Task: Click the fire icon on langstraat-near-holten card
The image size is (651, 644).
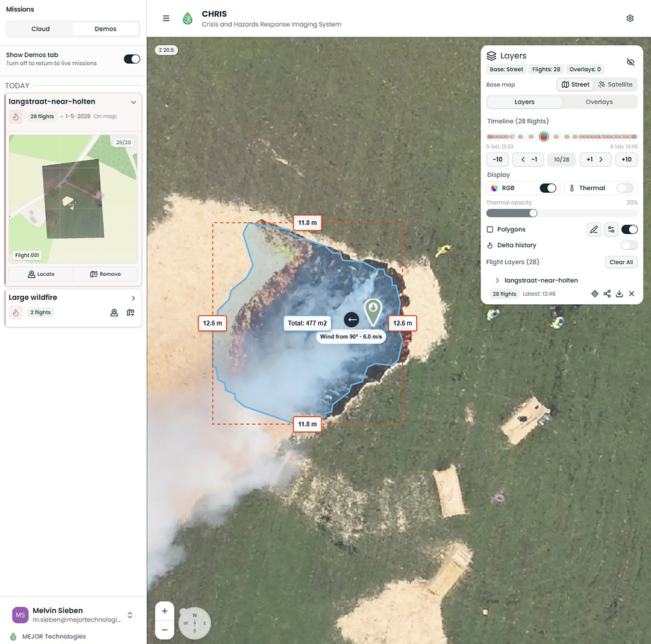Action: [16, 117]
